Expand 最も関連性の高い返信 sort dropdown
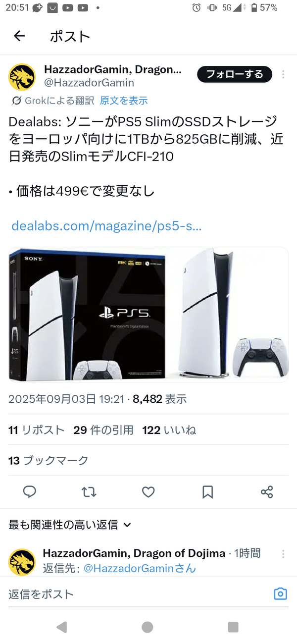 70,525
